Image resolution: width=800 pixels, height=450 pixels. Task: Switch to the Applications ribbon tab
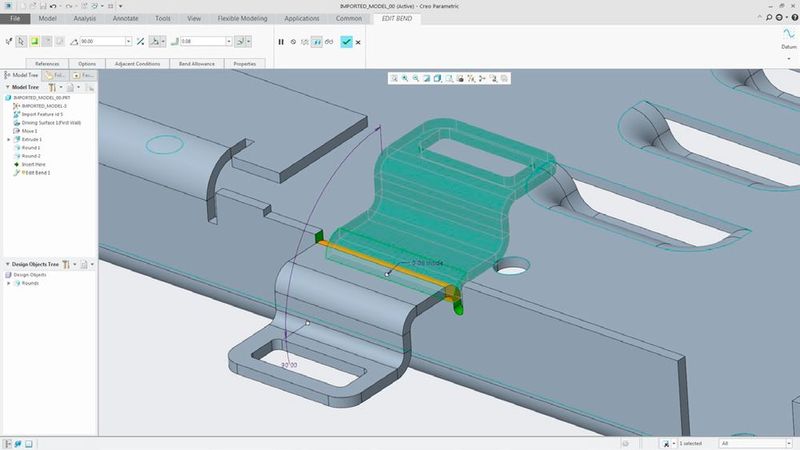pos(302,18)
